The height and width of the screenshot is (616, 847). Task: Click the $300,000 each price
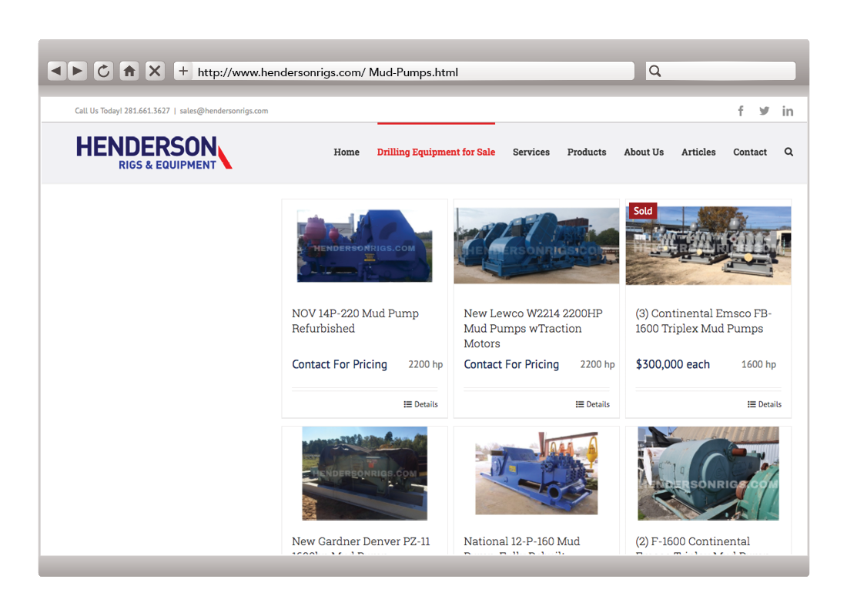(672, 364)
